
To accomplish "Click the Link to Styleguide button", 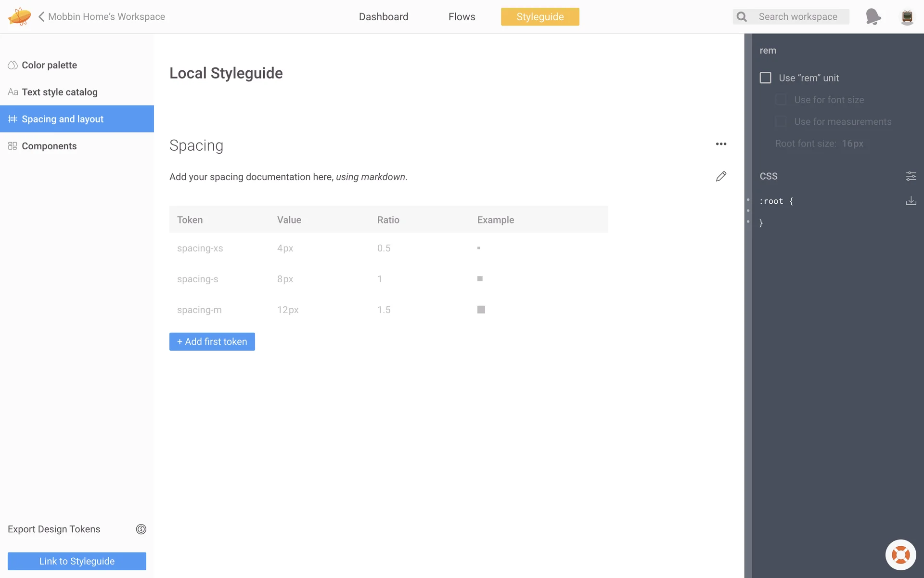I will (x=77, y=561).
